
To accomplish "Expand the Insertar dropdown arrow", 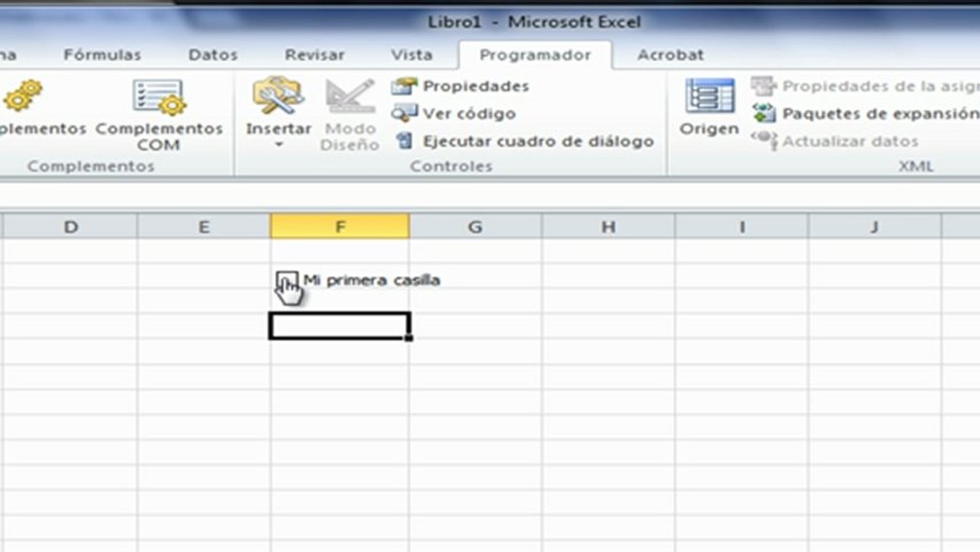I will pyautogui.click(x=278, y=145).
